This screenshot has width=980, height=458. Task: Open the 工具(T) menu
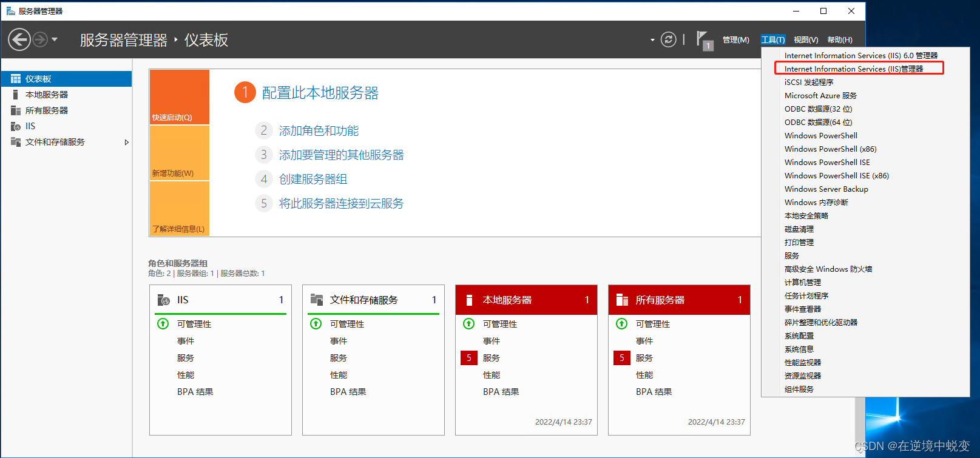click(773, 40)
